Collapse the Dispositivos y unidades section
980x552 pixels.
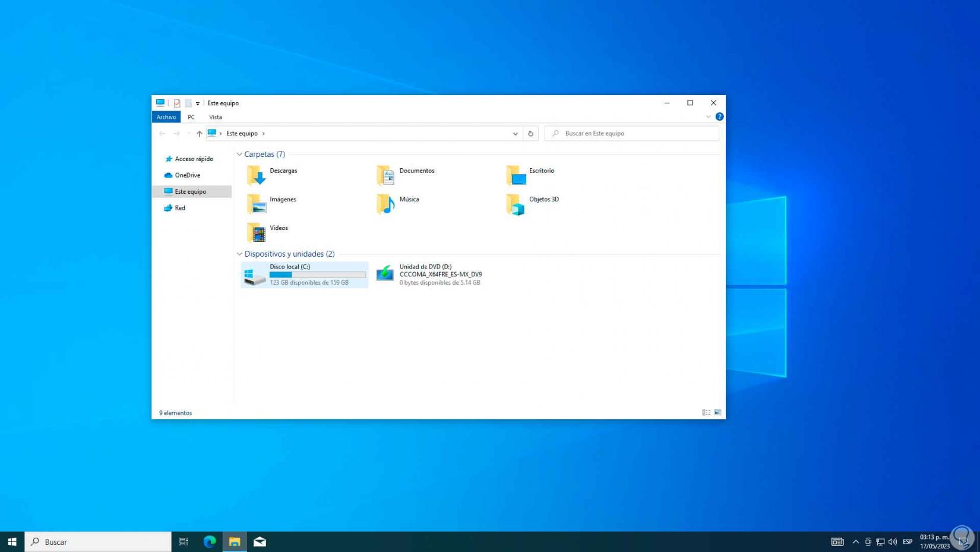coord(239,254)
